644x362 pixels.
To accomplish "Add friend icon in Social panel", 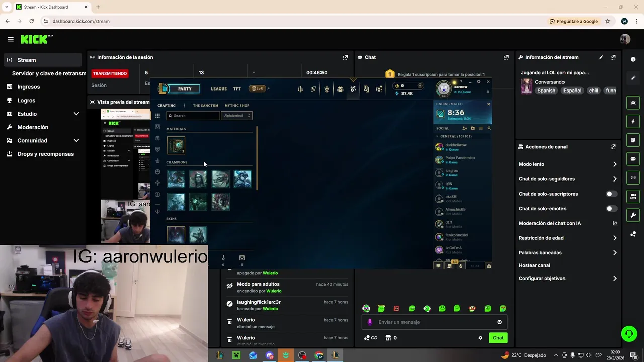I will coord(465,128).
